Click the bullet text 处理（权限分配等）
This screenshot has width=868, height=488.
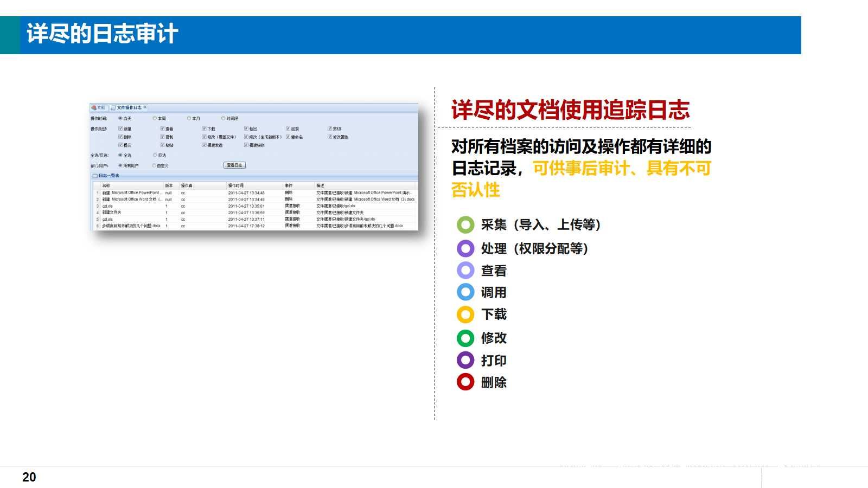pos(535,248)
